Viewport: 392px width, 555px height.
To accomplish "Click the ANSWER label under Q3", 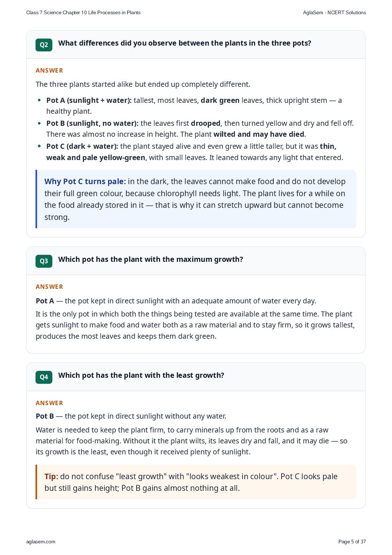I will coord(49,287).
